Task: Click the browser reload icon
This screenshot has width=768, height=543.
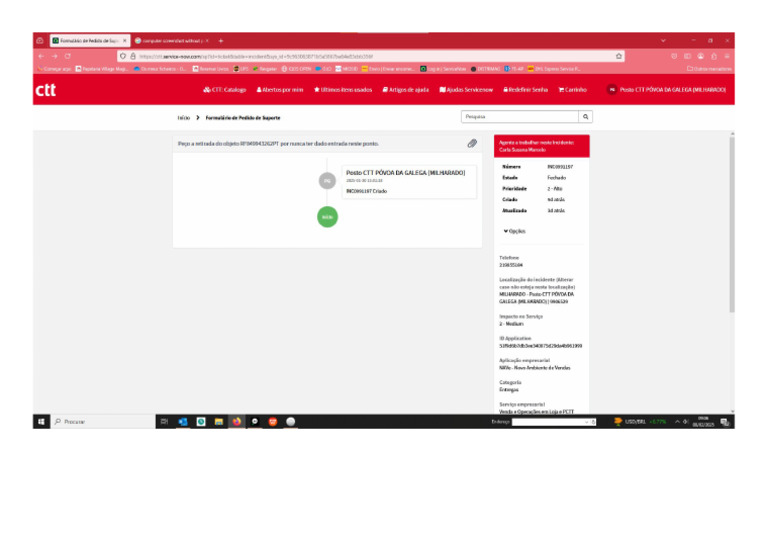Action: coord(67,56)
